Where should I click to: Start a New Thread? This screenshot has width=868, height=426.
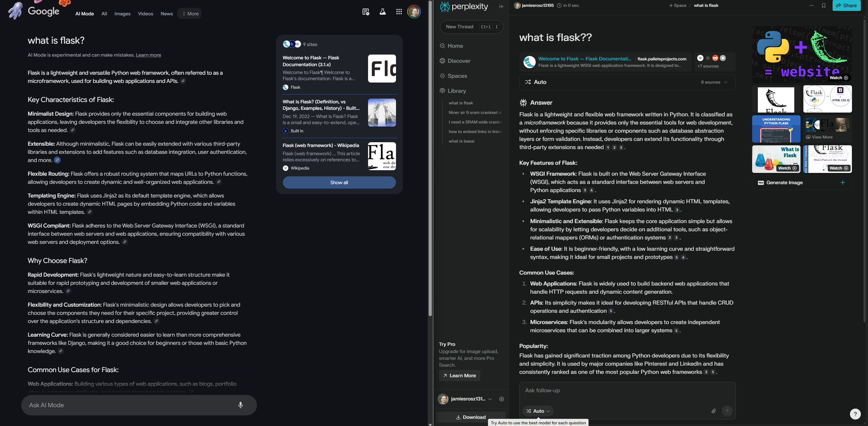click(471, 27)
